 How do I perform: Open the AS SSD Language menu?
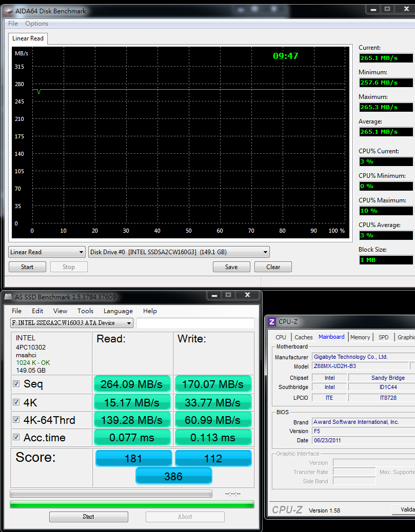(x=118, y=311)
